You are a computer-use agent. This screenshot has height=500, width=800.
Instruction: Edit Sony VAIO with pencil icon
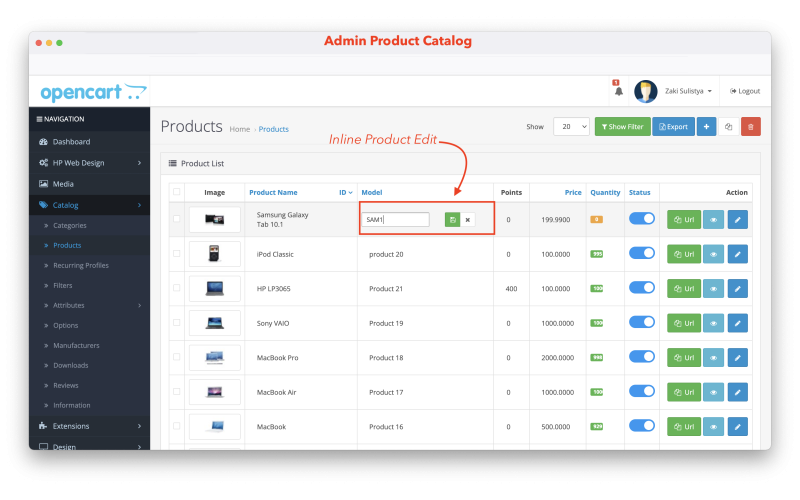[737, 323]
